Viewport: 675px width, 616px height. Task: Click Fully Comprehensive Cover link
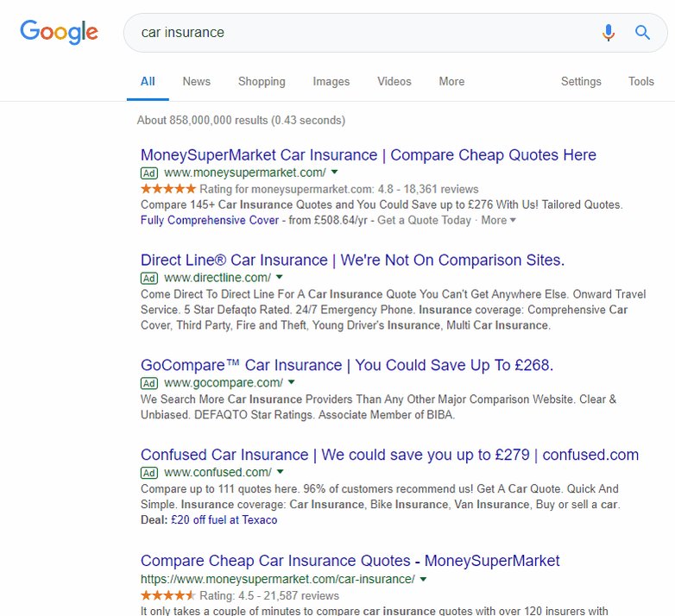(x=210, y=220)
